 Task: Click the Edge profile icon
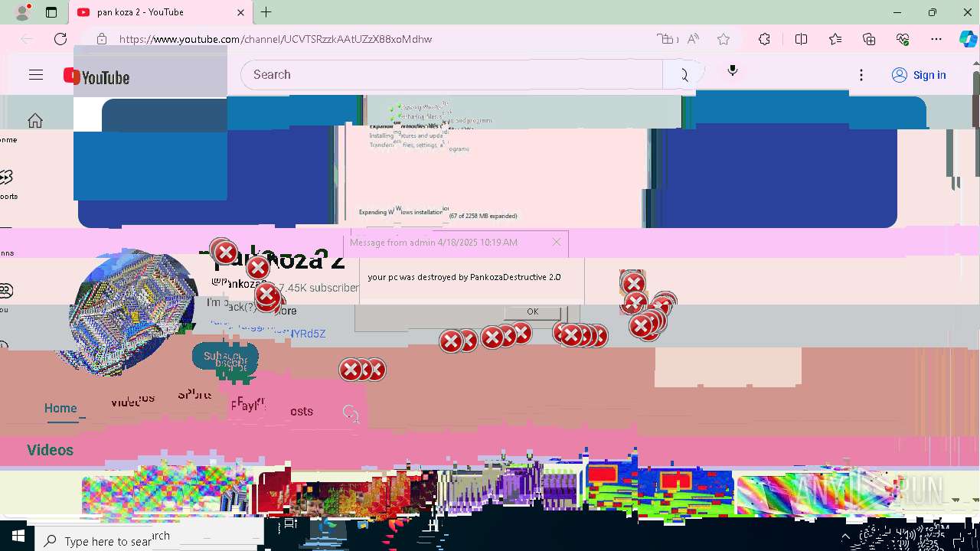tap(22, 12)
